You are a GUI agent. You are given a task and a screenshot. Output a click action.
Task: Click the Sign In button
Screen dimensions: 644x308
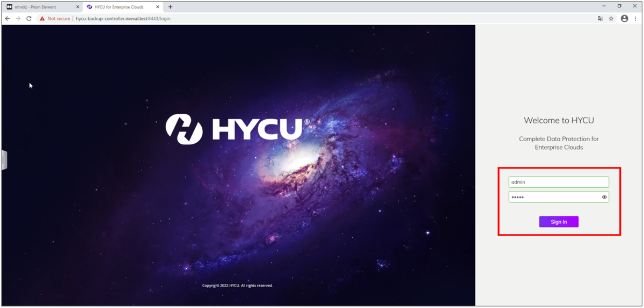559,222
